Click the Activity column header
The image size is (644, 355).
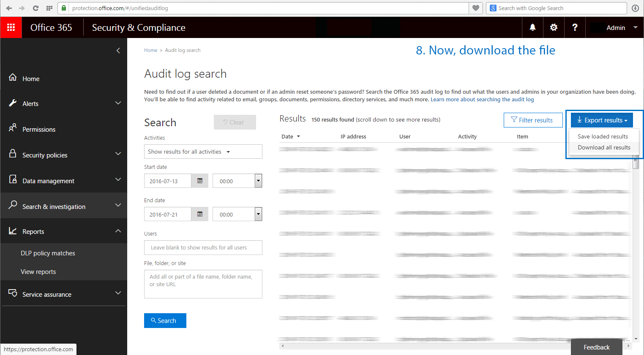pos(467,136)
